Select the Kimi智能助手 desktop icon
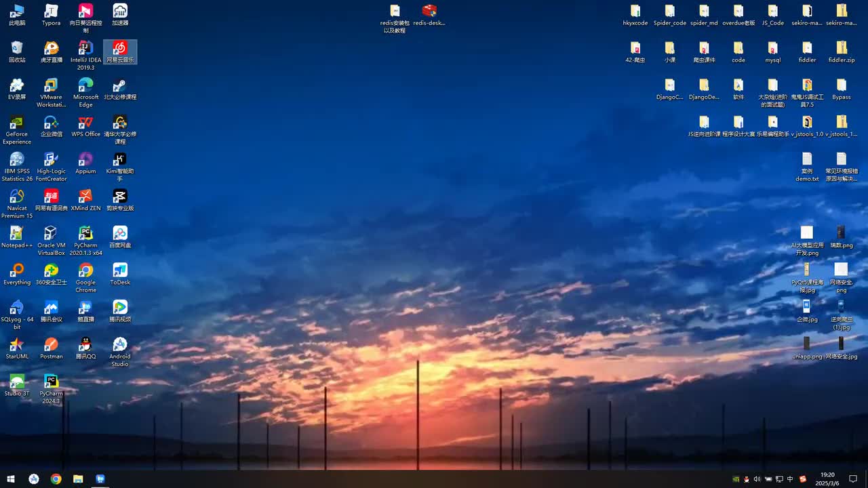Image resolution: width=868 pixels, height=488 pixels. (x=120, y=167)
